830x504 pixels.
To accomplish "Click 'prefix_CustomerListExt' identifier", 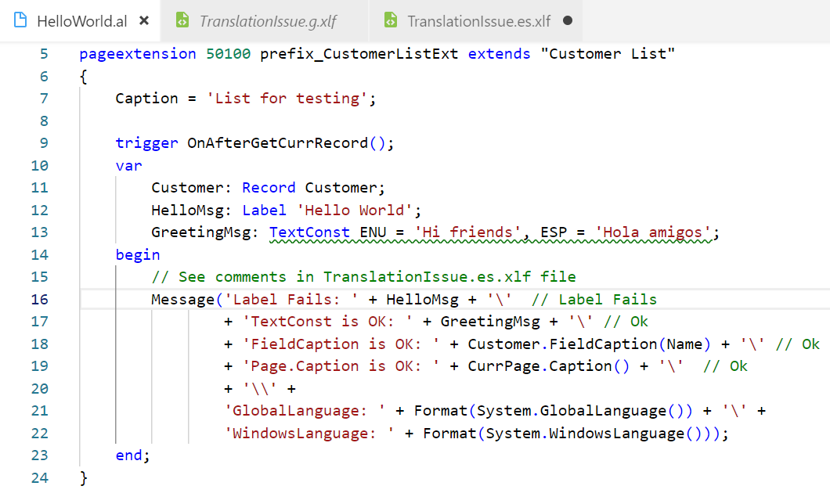I will 359,54.
